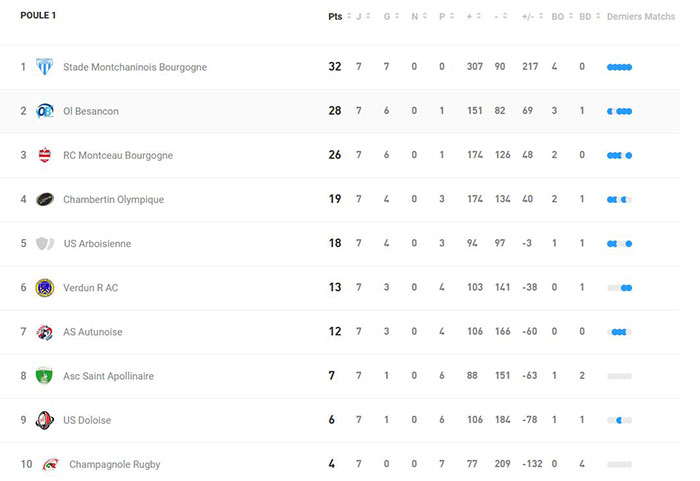Open the Champagnole Rugby team link

point(115,464)
